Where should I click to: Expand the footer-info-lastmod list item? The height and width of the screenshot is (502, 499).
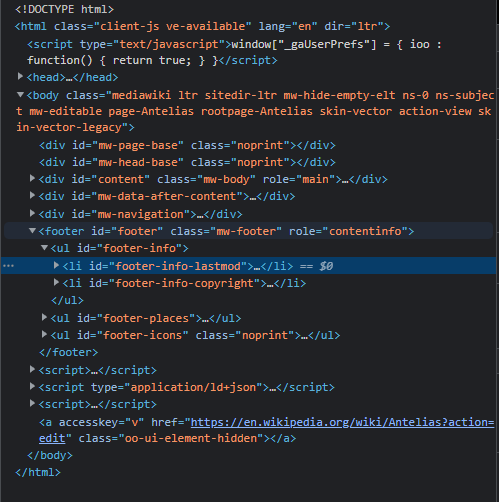click(x=56, y=265)
